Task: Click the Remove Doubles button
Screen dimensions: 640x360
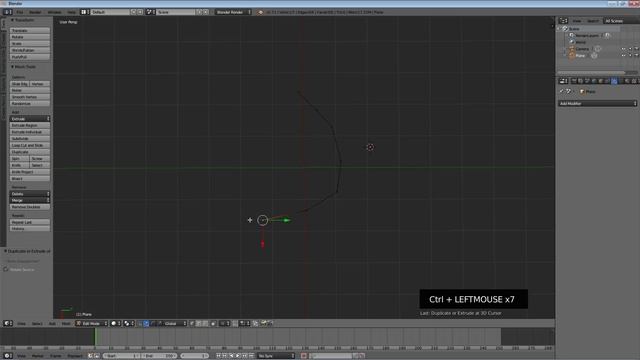Action: (x=30, y=207)
